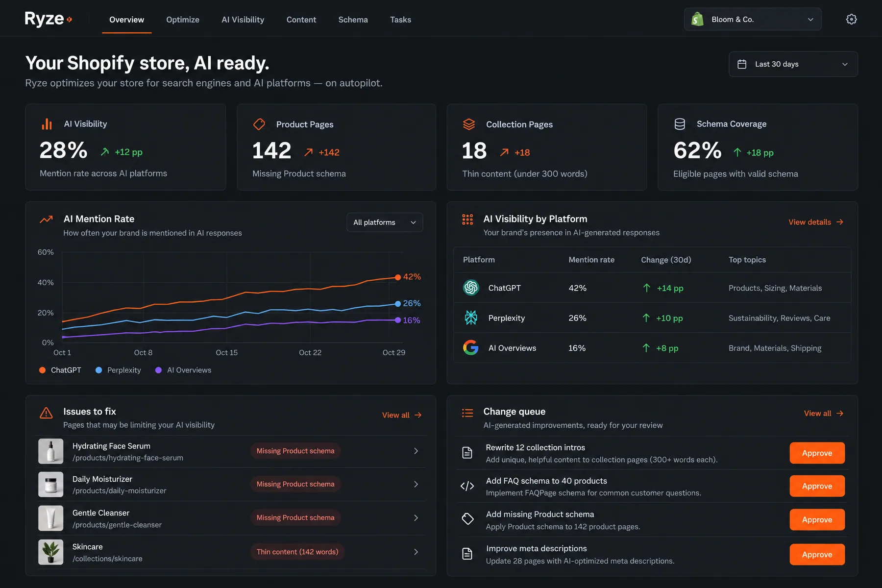Open the Last 30 days date range dropdown
Viewport: 882px width, 588px height.
pyautogui.click(x=793, y=64)
